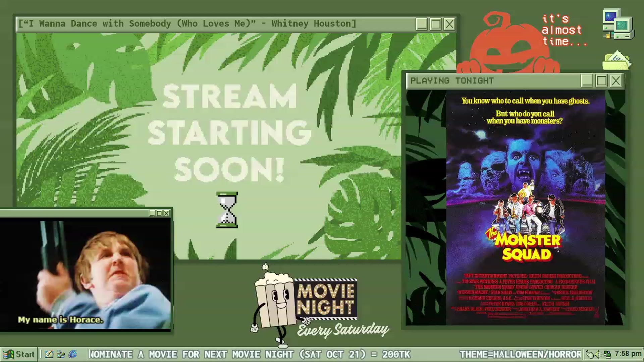Viewport: 644px width, 362px height.
Task: Click "it's almost time..." text
Action: [565, 30]
